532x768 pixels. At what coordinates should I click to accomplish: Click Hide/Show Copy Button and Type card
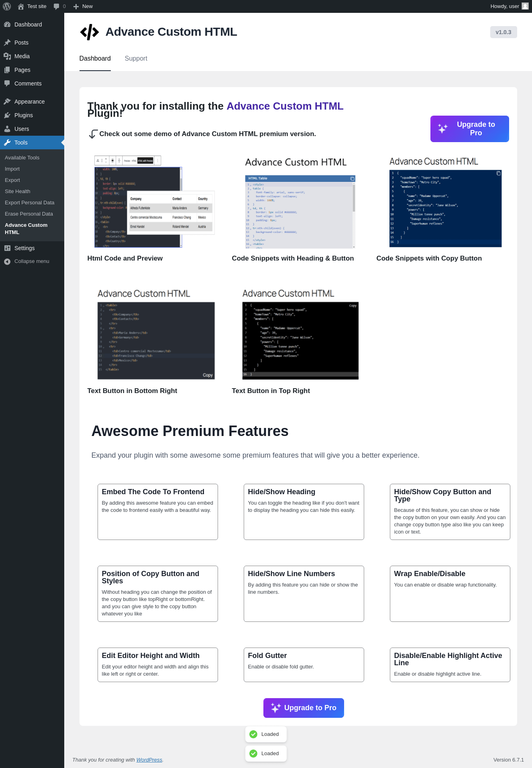[450, 512]
